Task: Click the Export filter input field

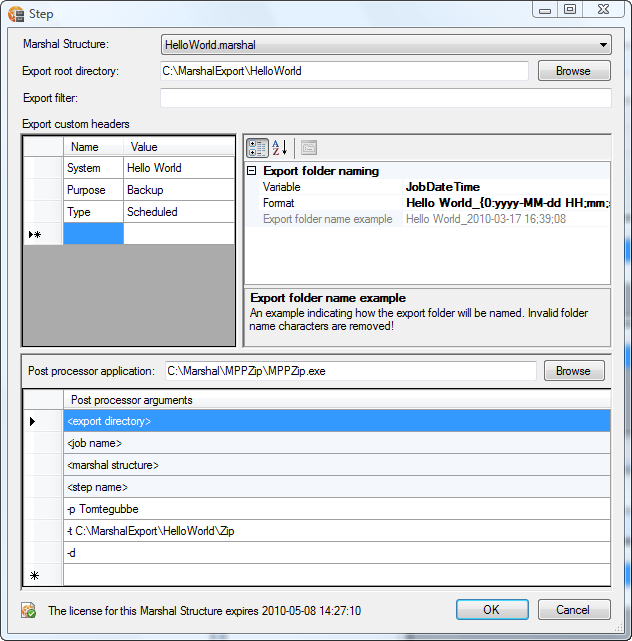Action: tap(386, 98)
